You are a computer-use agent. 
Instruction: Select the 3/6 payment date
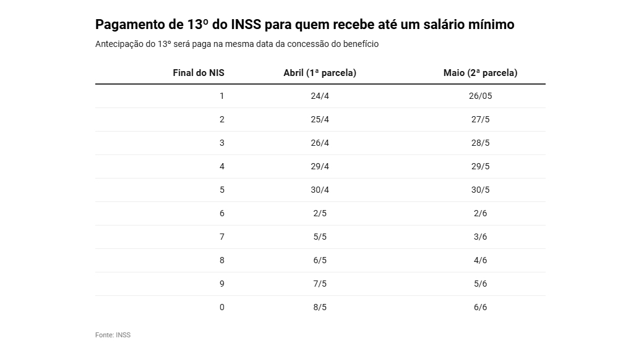[480, 237]
